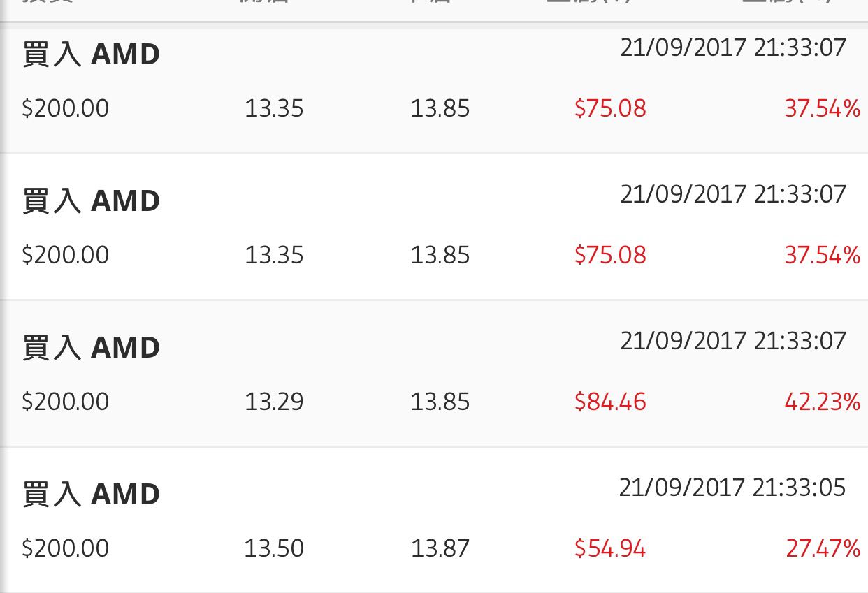Click the topmost $75.08 profit value

tap(610, 108)
